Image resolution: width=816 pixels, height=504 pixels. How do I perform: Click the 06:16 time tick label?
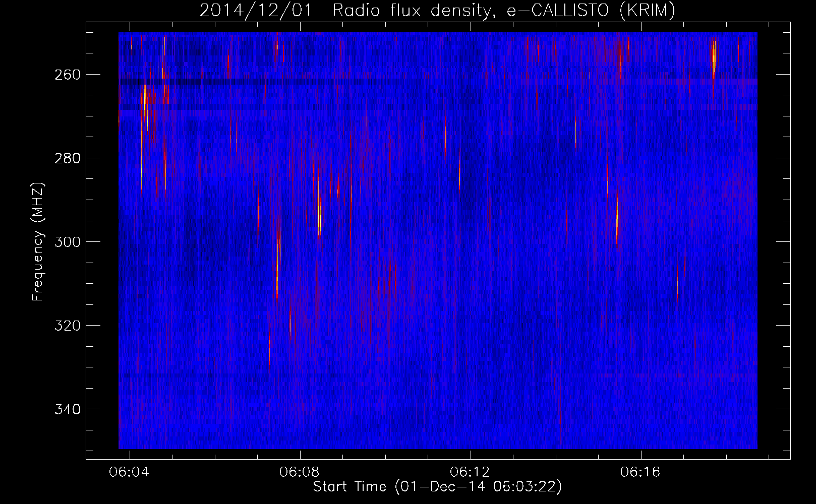point(640,472)
